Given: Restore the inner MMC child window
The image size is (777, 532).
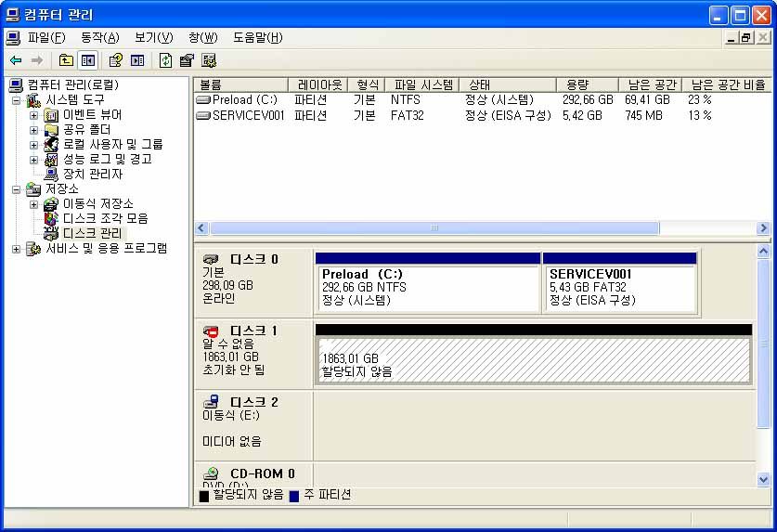Looking at the screenshot, I should [745, 38].
